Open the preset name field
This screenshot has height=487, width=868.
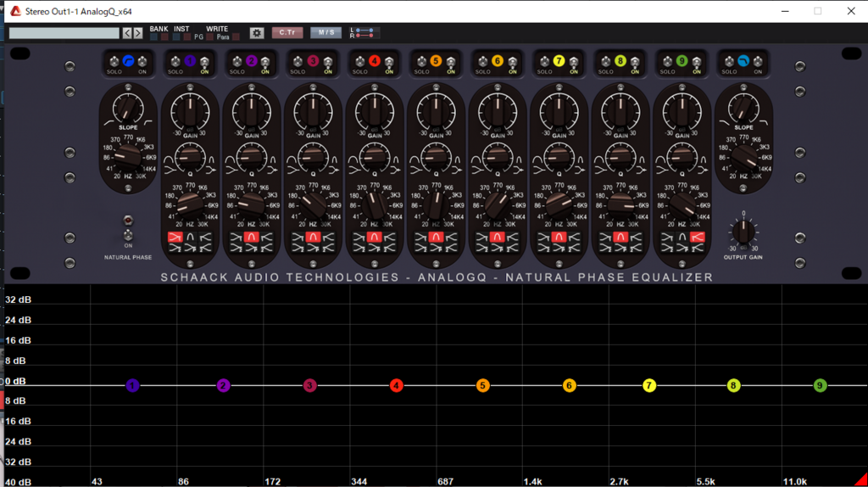64,33
